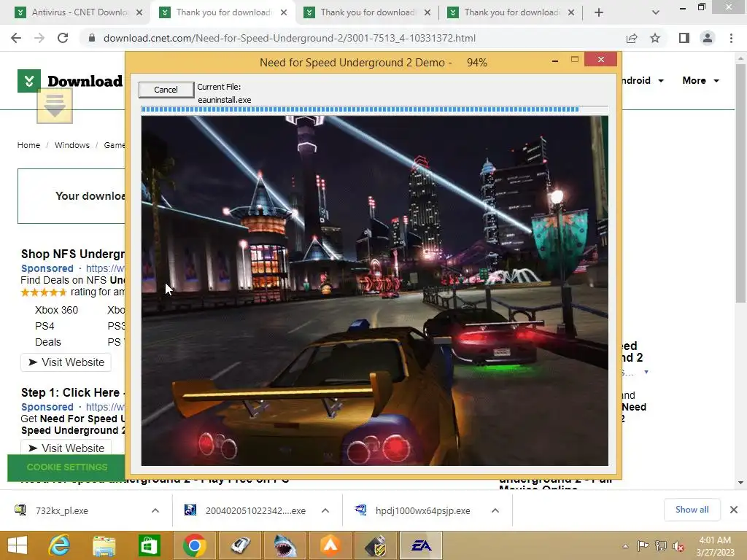This screenshot has width=747, height=560.
Task: Show all downloads
Action: (x=692, y=510)
